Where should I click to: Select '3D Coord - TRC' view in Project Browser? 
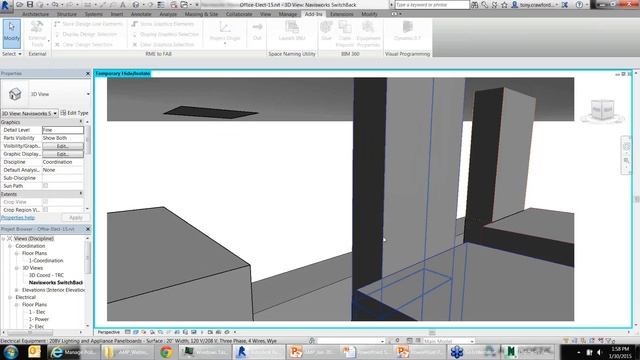click(46, 275)
